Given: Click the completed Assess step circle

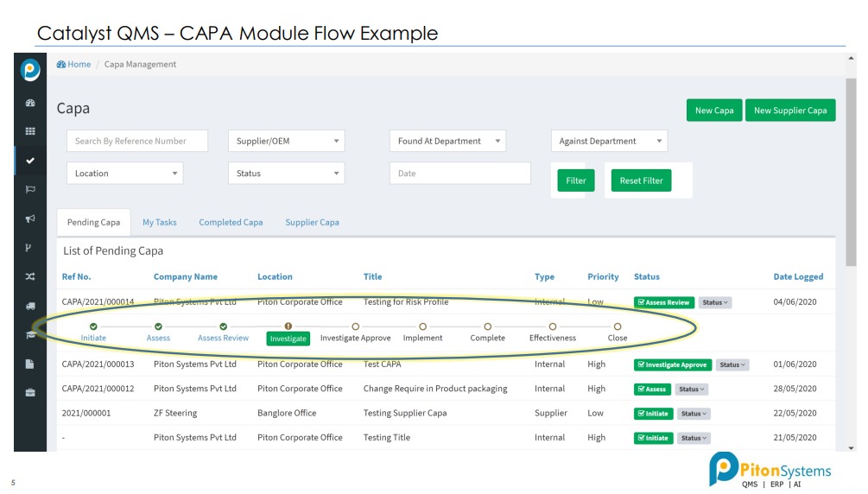Looking at the screenshot, I should pos(158,326).
